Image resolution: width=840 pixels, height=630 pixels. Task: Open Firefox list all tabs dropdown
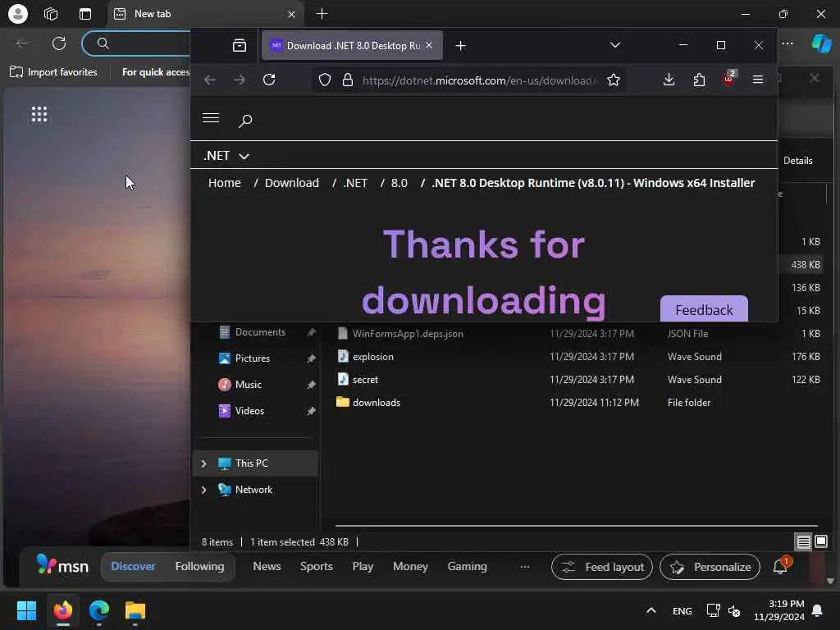pyautogui.click(x=615, y=45)
